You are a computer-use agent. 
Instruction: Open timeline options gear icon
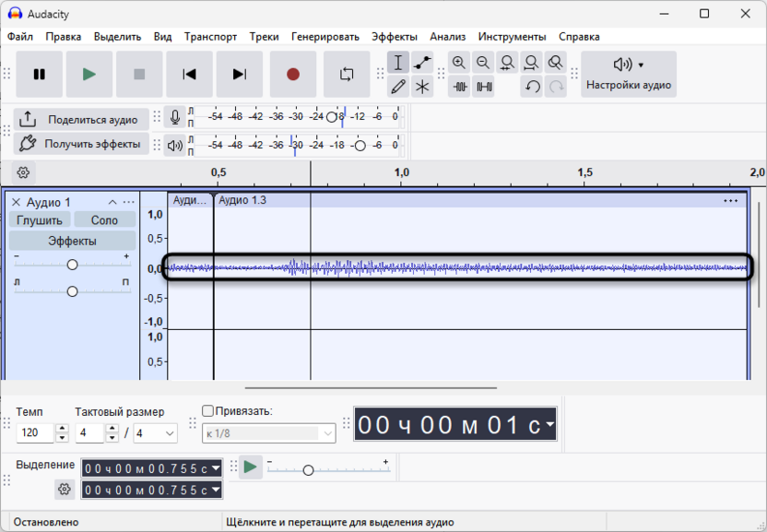point(23,172)
